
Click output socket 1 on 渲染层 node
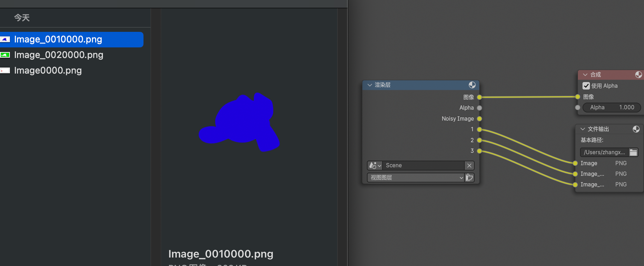pos(479,129)
